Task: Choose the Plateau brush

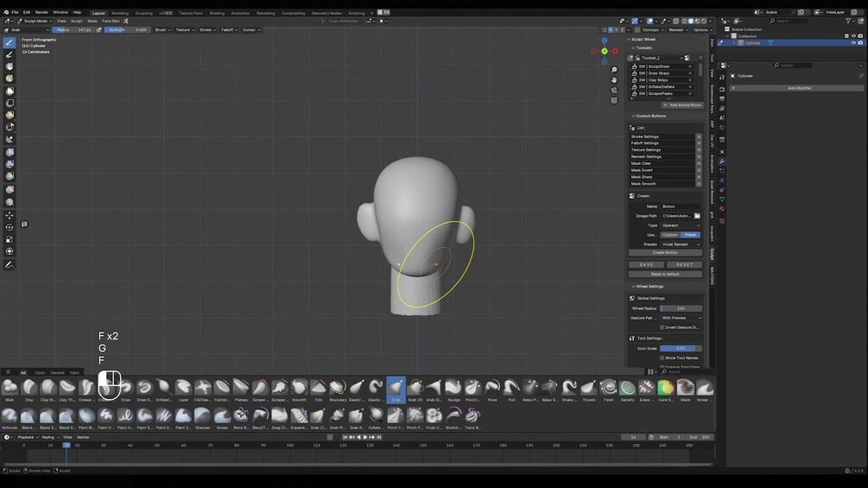Action: (x=241, y=390)
